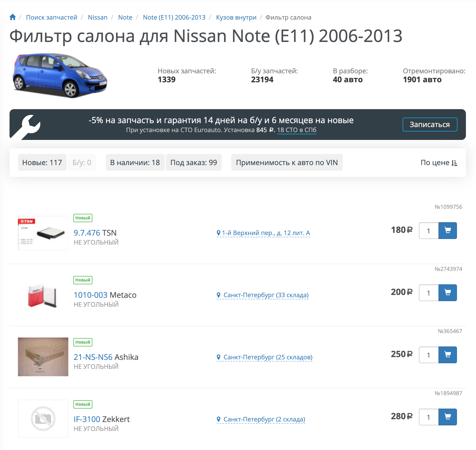Open Note (E11) 2006-2013 breadcrumb

174,17
